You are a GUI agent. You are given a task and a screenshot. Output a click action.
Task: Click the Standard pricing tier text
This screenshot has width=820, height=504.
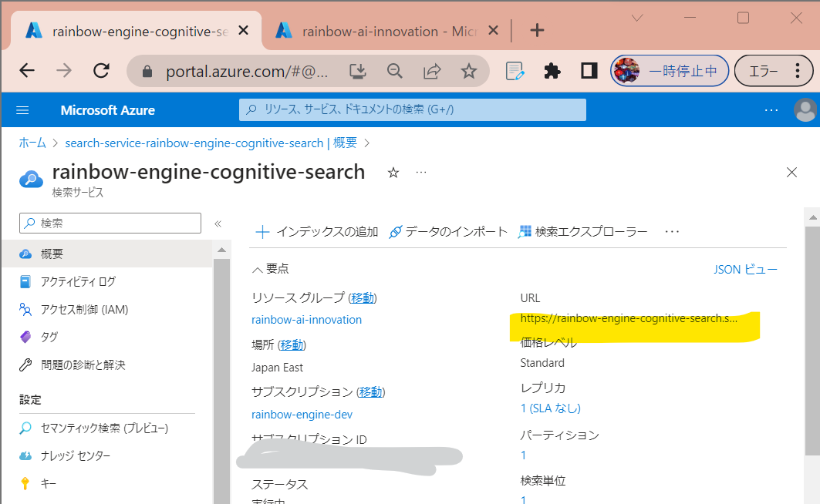point(542,363)
